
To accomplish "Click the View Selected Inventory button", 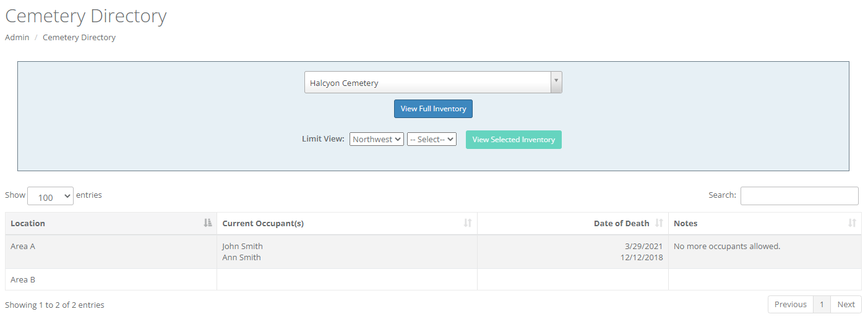I will [x=513, y=140].
